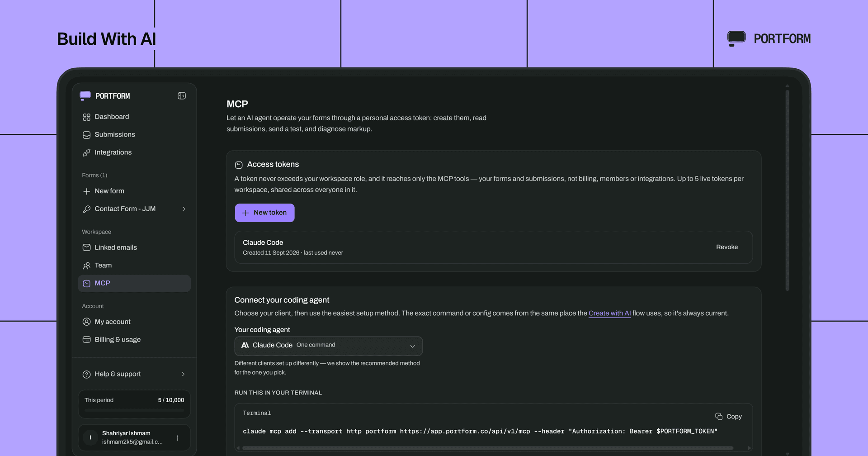Screen dimensions: 868x456
Task: Open Linked emails settings
Action: coord(134,247)
